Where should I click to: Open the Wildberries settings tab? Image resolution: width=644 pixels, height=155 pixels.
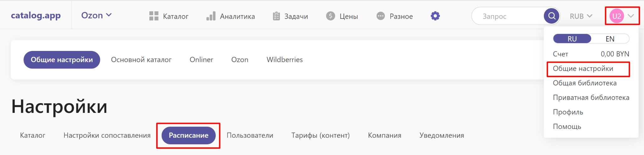(x=284, y=60)
